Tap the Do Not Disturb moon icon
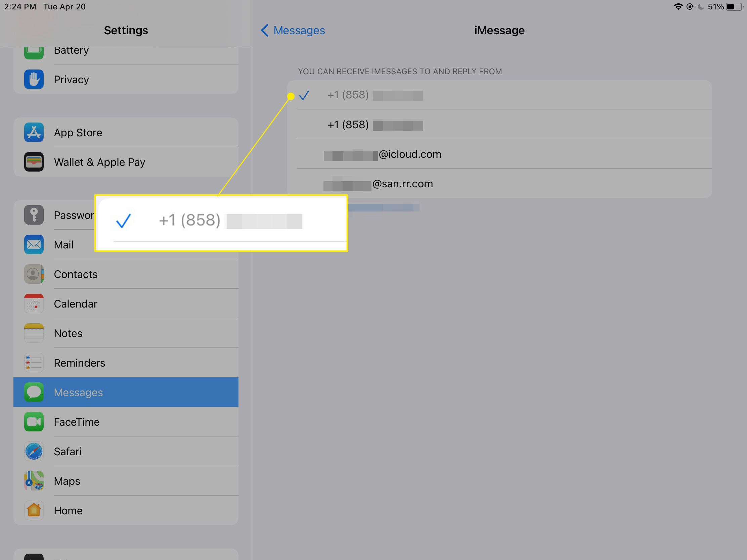747x560 pixels. (x=701, y=7)
